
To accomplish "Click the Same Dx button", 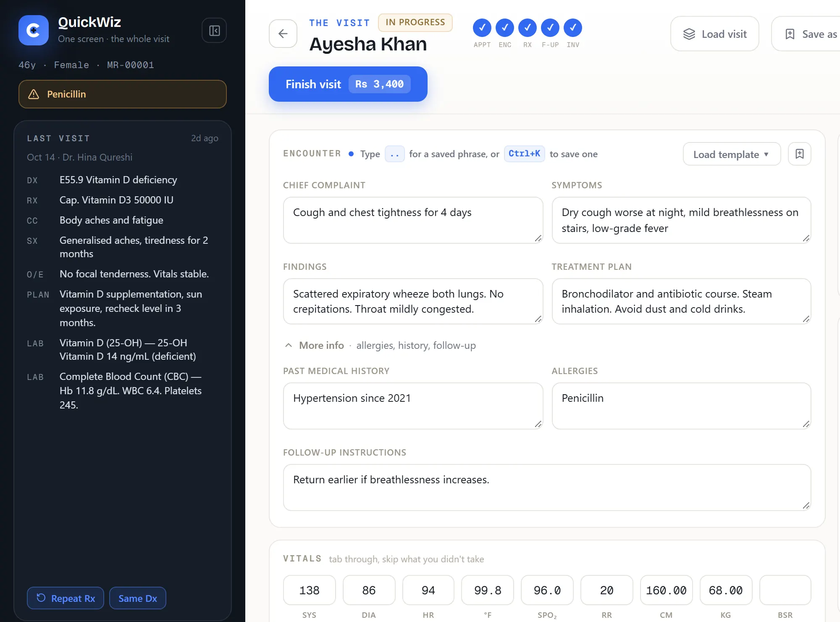I will click(x=138, y=598).
